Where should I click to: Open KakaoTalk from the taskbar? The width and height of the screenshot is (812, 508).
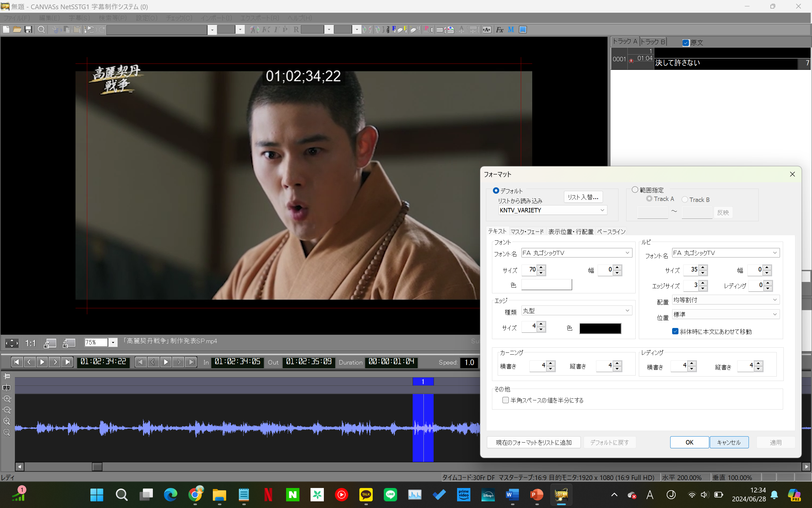point(366,495)
